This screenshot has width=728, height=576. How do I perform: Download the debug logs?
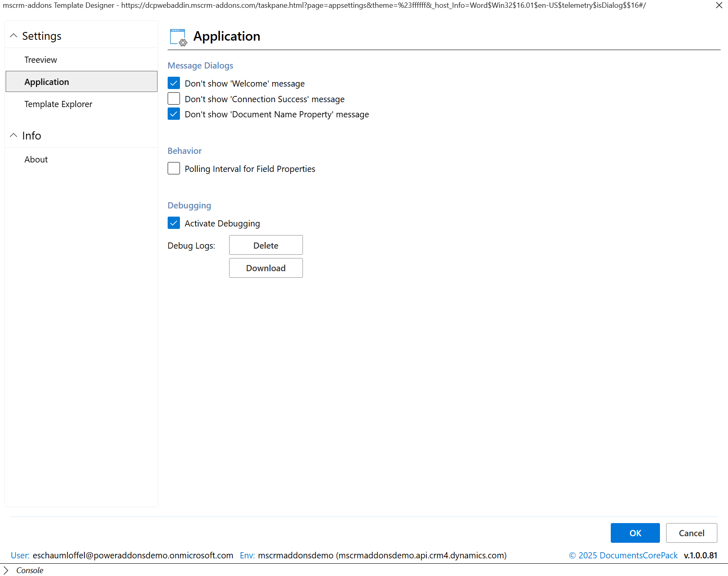266,268
